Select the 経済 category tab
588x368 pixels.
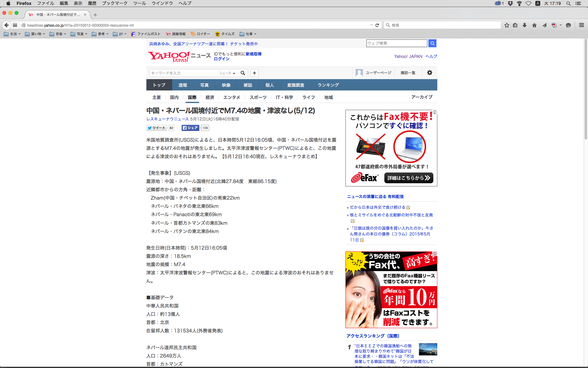pyautogui.click(x=210, y=97)
